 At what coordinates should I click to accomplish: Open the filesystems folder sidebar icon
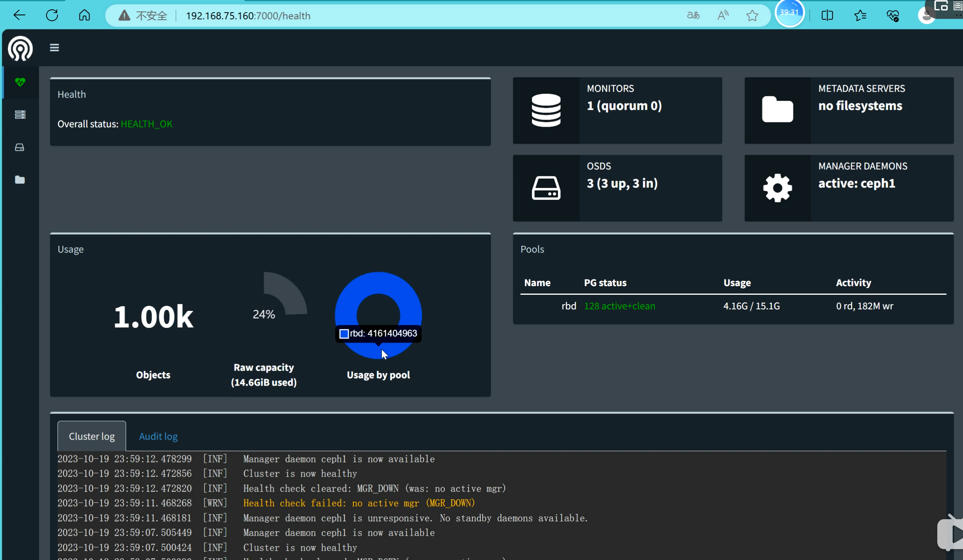coord(20,179)
